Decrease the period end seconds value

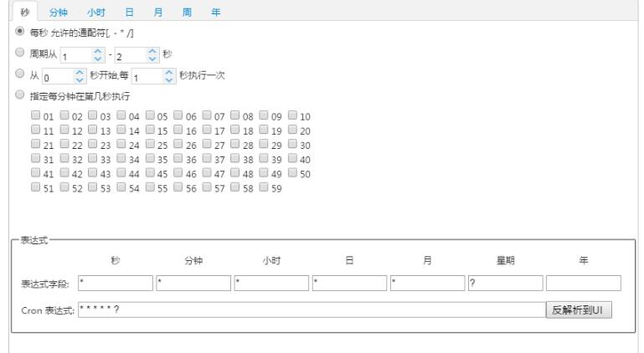point(152,59)
